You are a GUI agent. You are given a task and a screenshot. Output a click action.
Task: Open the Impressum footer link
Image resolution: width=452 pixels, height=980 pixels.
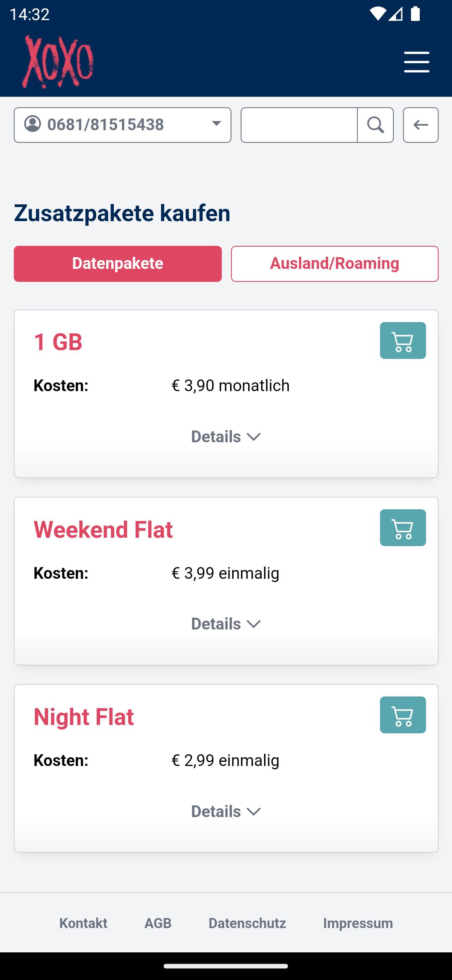(358, 923)
